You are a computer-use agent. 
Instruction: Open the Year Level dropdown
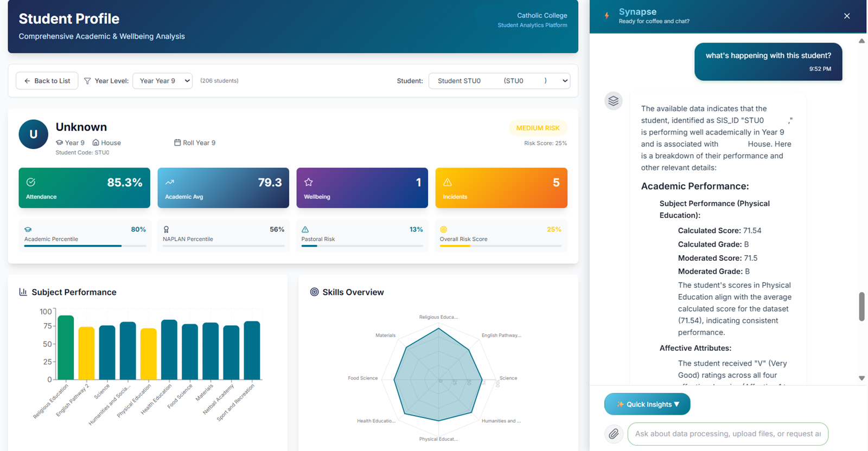162,81
